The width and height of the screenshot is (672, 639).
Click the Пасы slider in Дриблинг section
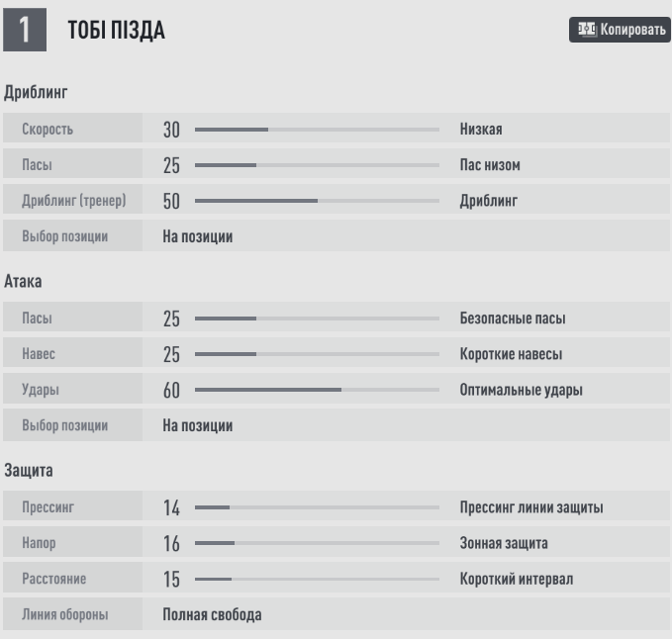pyautogui.click(x=317, y=165)
